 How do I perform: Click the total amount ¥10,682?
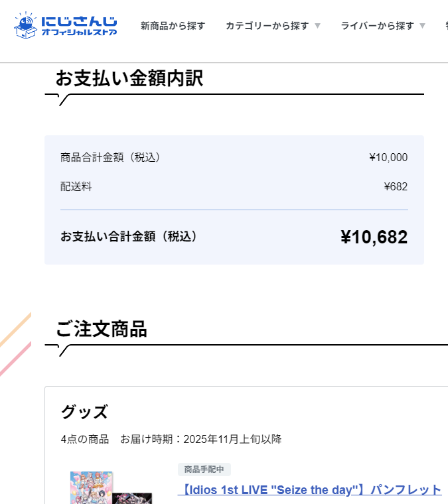tap(374, 237)
